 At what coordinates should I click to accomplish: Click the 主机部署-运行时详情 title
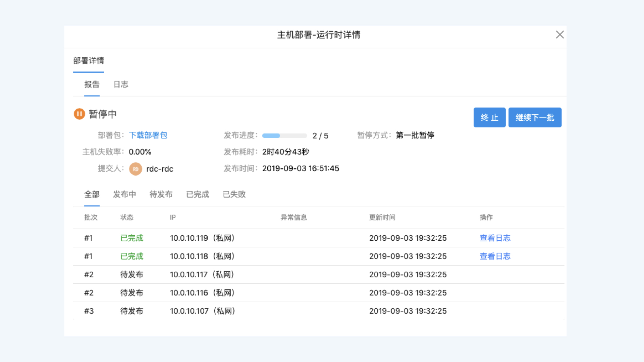point(319,35)
